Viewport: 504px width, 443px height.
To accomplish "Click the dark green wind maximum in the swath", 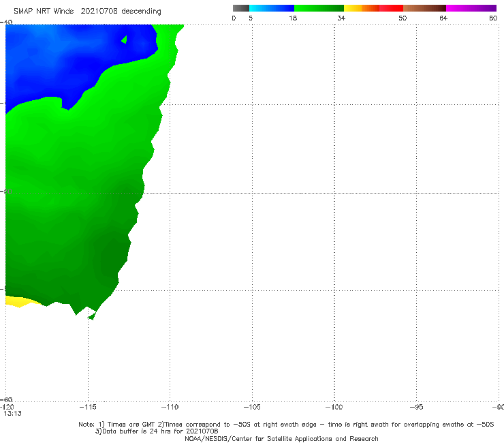I will pos(111,258).
